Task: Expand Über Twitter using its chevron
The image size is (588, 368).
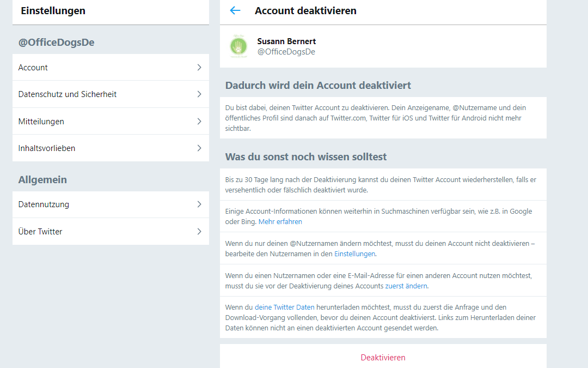Action: [x=199, y=232]
